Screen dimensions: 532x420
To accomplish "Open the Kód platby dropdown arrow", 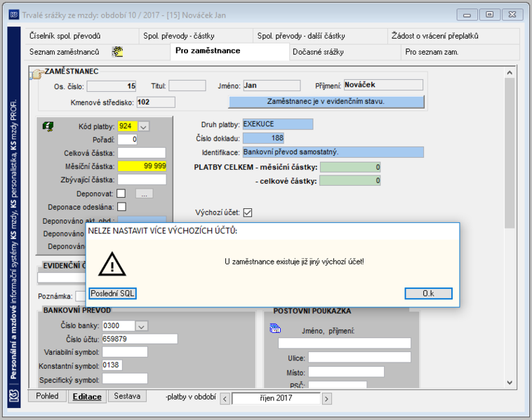I will (x=143, y=127).
